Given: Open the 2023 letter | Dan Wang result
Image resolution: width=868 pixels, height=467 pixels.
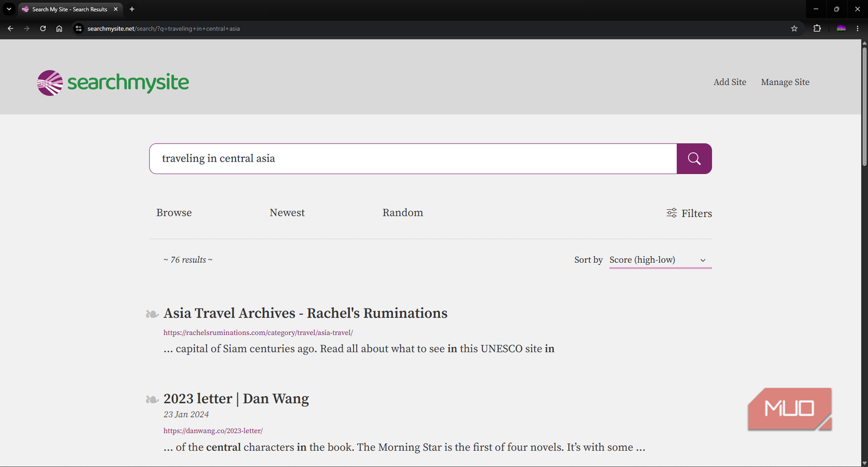Looking at the screenshot, I should [236, 399].
